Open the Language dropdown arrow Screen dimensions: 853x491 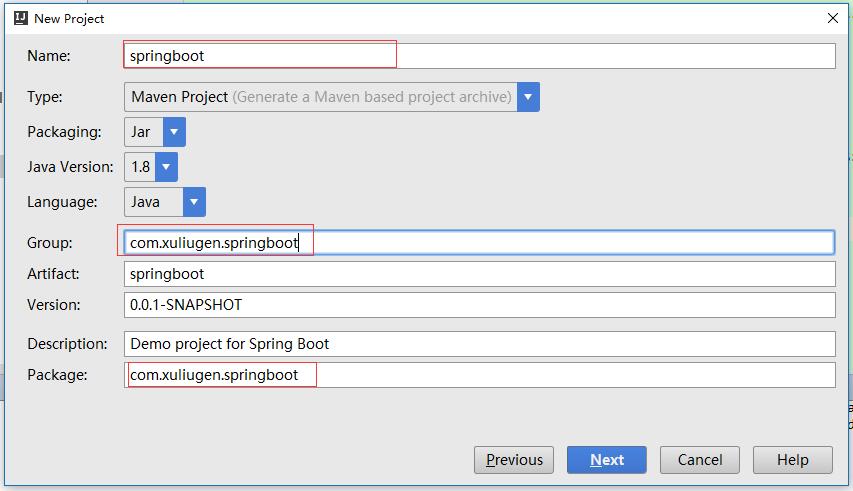click(x=194, y=202)
